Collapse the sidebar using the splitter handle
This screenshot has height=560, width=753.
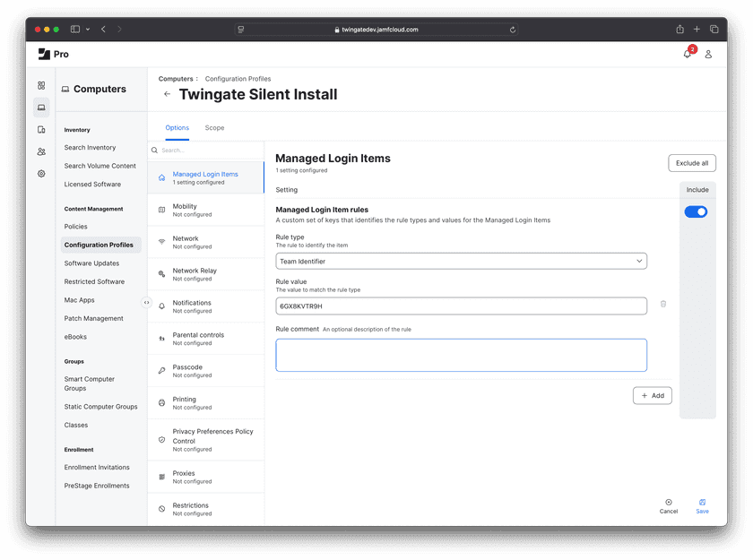point(147,303)
